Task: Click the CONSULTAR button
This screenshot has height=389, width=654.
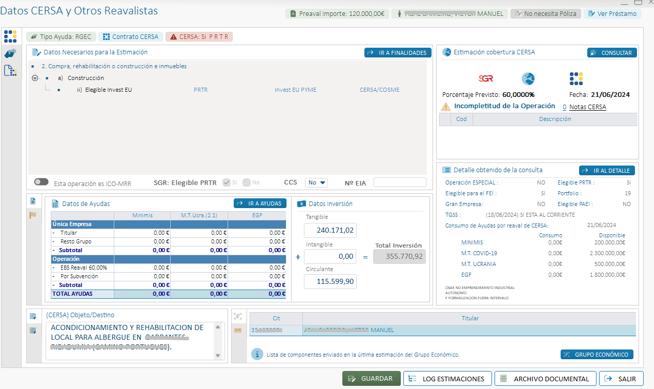Action: pos(612,53)
